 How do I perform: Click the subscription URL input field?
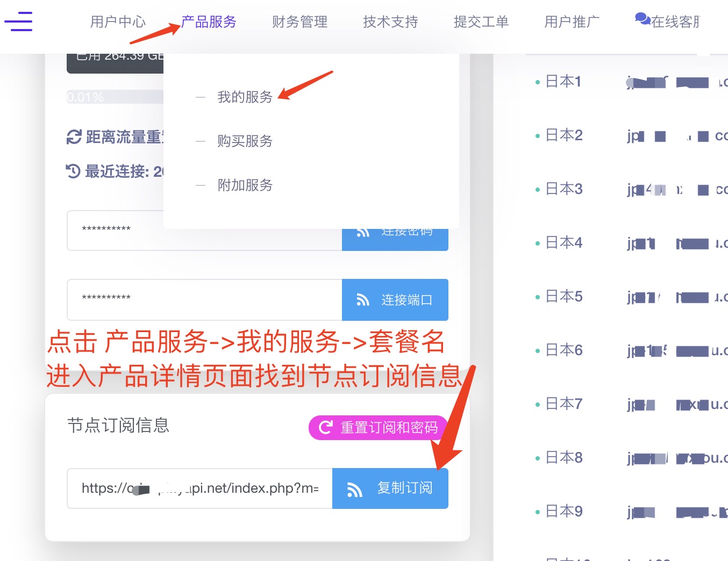(x=199, y=488)
